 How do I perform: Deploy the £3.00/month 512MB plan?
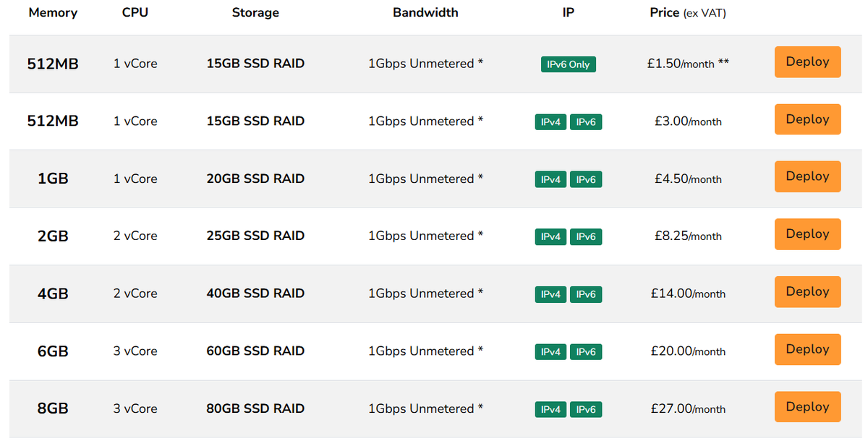tap(807, 119)
